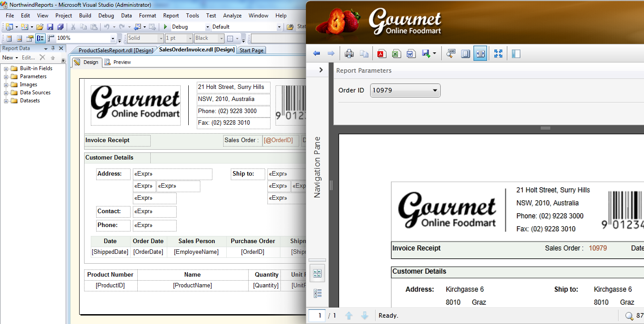Expand the Navigation Pane with the chevron
Image resolution: width=644 pixels, height=324 pixels.
321,70
